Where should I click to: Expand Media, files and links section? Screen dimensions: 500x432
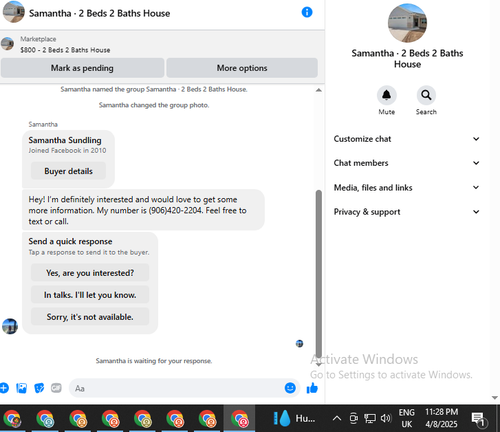coord(407,188)
